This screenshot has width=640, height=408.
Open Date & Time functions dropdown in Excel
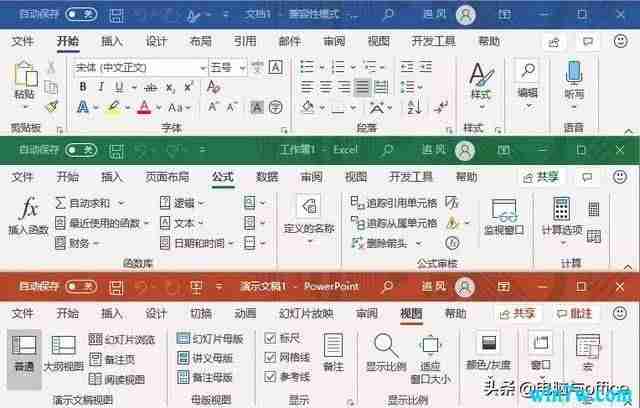(231, 244)
